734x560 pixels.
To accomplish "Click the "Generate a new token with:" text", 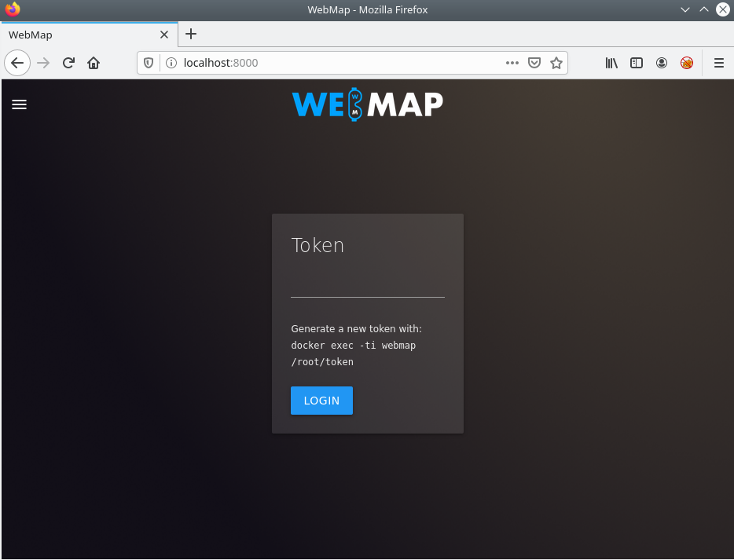I will (356, 329).
